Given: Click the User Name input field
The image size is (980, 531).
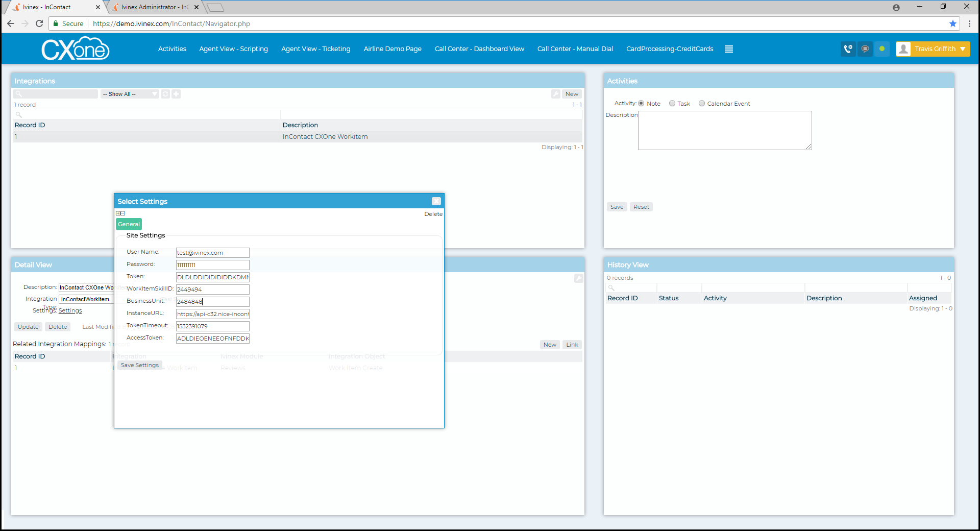Looking at the screenshot, I should tap(212, 253).
